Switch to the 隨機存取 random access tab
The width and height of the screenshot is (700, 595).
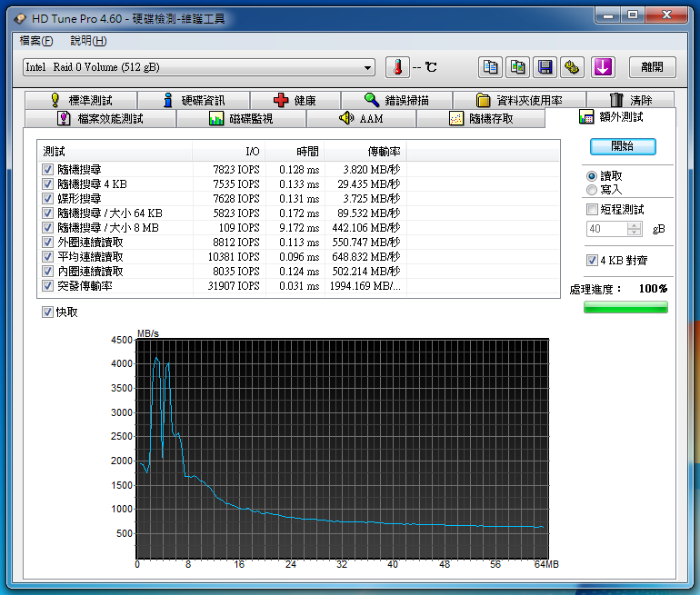click(481, 119)
